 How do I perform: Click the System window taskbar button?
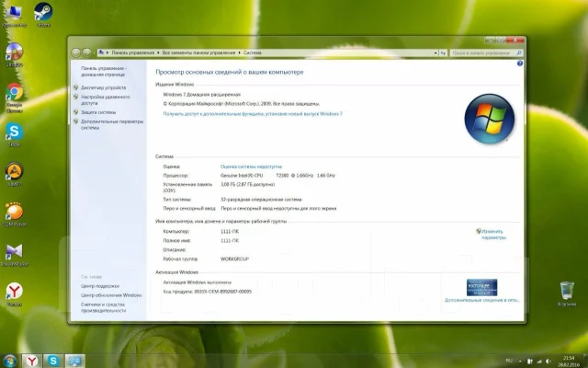74,362
